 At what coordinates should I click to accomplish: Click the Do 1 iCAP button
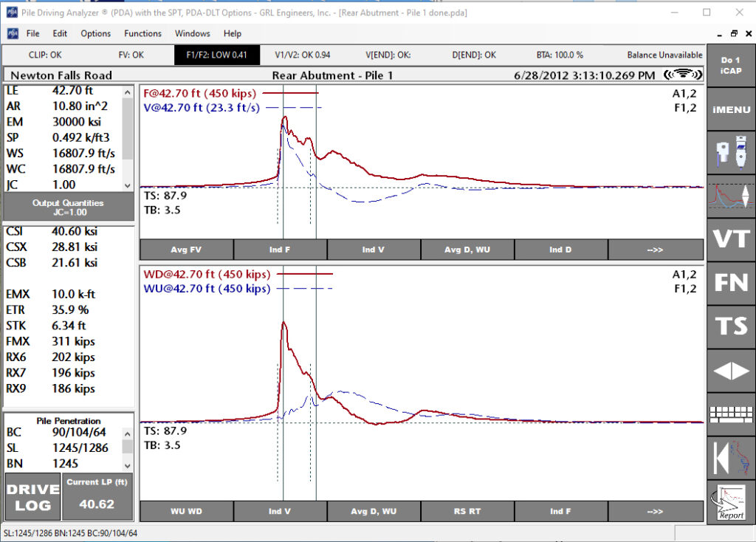coord(731,66)
